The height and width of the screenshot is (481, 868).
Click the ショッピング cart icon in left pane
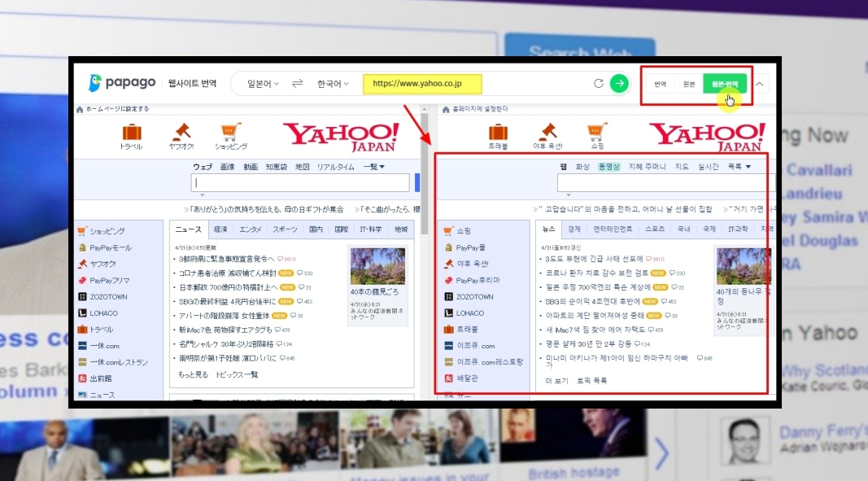[231, 133]
